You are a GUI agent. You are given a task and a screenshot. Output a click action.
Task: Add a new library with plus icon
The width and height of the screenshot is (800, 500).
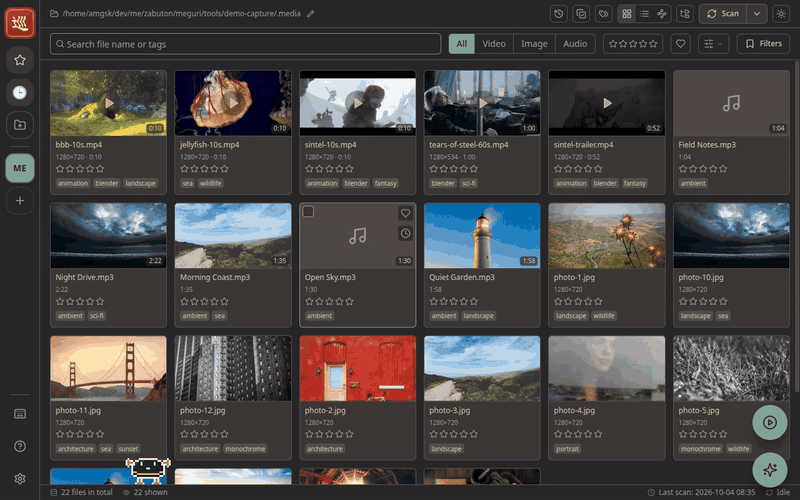pos(20,201)
